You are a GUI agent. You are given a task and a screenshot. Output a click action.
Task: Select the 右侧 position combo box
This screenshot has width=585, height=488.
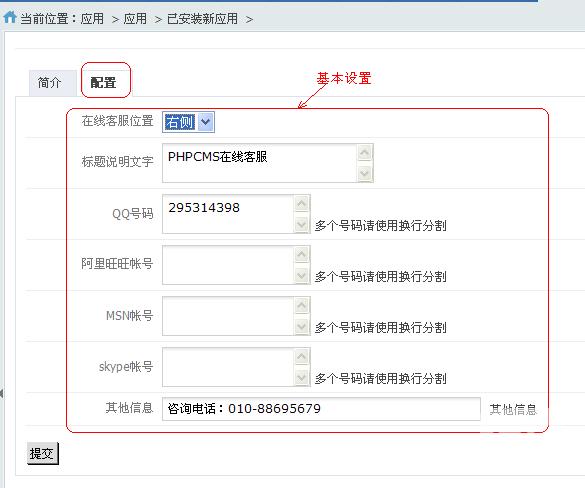coord(188,122)
